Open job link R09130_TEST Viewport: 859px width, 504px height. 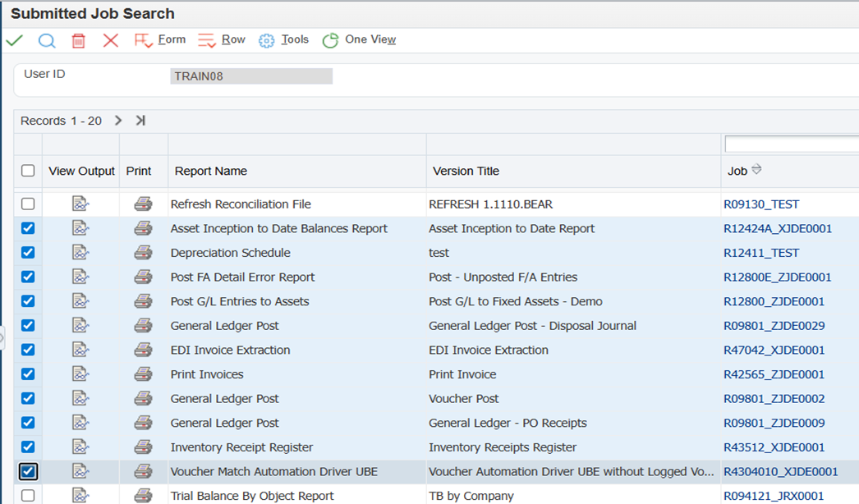pos(761,204)
